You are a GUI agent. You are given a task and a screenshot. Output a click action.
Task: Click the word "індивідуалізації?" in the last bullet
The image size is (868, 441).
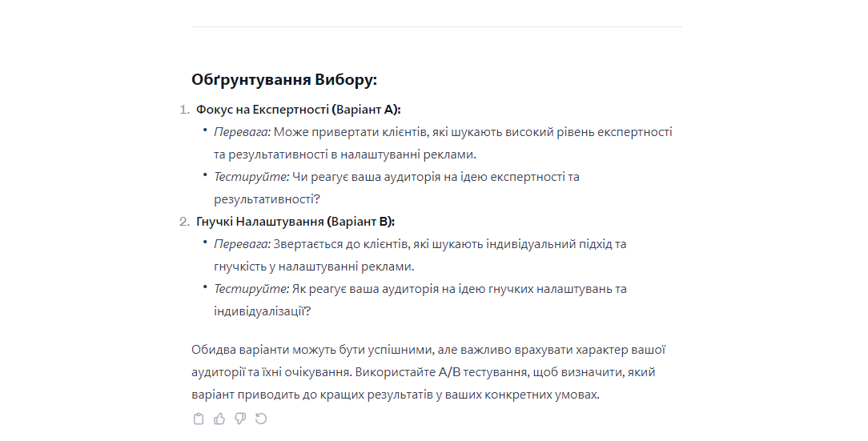click(262, 311)
